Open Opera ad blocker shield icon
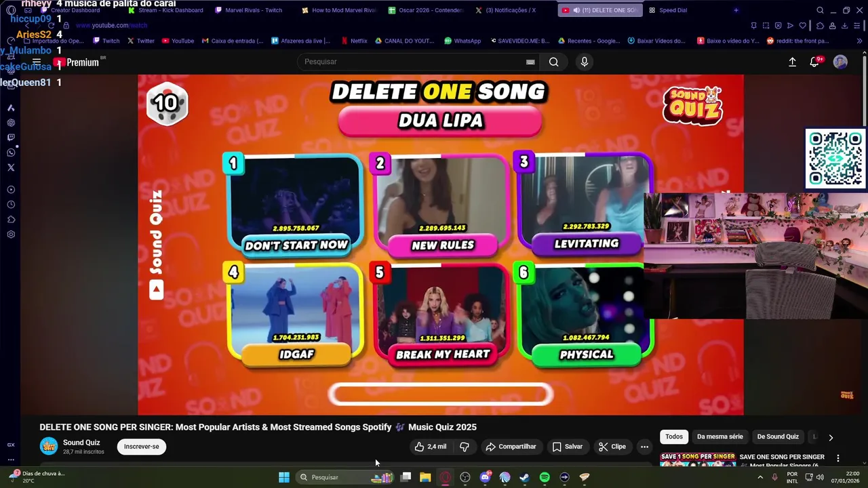The height and width of the screenshot is (488, 868). click(x=778, y=26)
